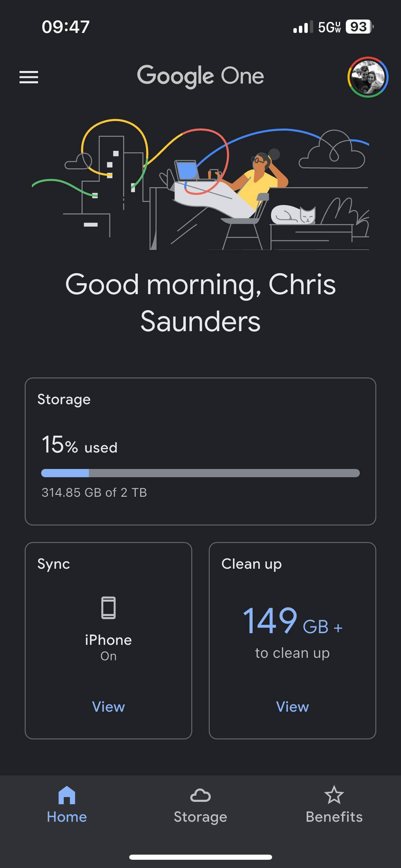Tap the Home house icon
Image resolution: width=401 pixels, height=868 pixels.
(x=67, y=795)
